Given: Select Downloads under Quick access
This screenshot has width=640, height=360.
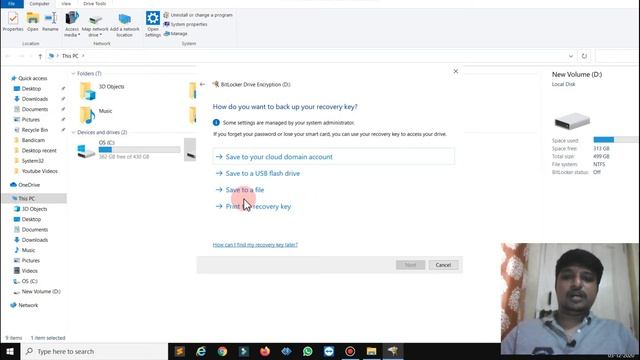Looking at the screenshot, I should 35,99.
